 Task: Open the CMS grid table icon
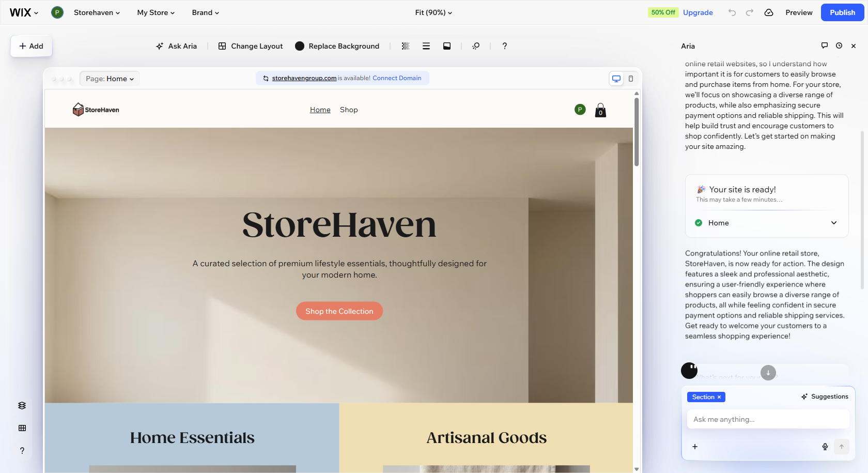(x=22, y=428)
